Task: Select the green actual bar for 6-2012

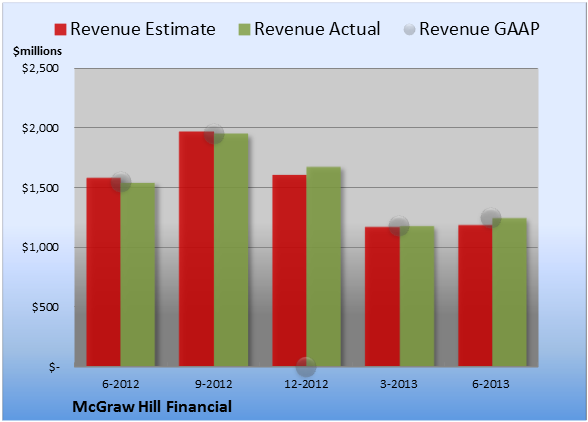Action: tap(138, 275)
